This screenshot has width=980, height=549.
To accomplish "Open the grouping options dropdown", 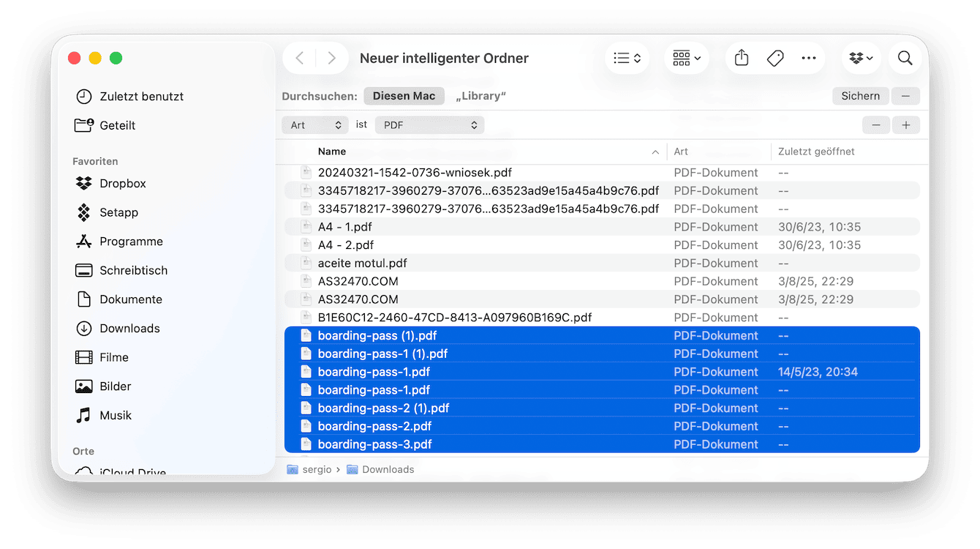I will coord(686,59).
